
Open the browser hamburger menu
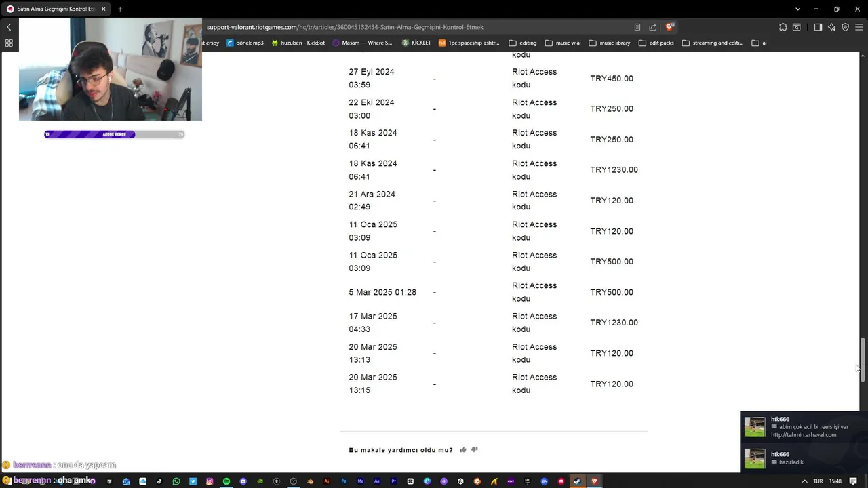point(859,27)
